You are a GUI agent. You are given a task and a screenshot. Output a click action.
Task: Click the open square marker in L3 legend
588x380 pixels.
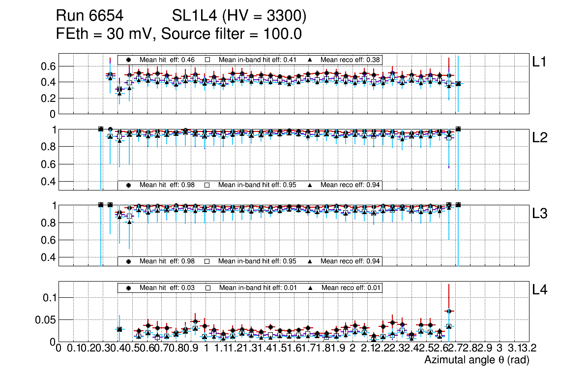(207, 261)
